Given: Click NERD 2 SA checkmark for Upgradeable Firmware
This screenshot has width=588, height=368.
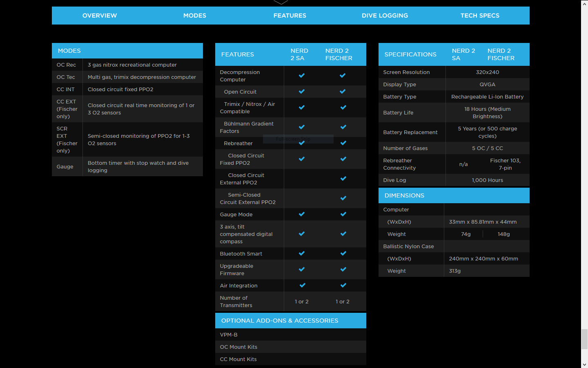Looking at the screenshot, I should pyautogui.click(x=302, y=269).
